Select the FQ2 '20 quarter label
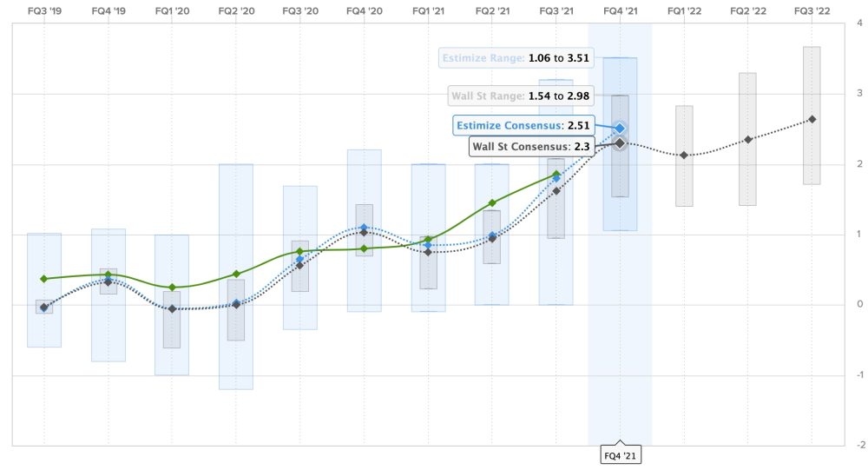The width and height of the screenshot is (868, 470). point(236,11)
